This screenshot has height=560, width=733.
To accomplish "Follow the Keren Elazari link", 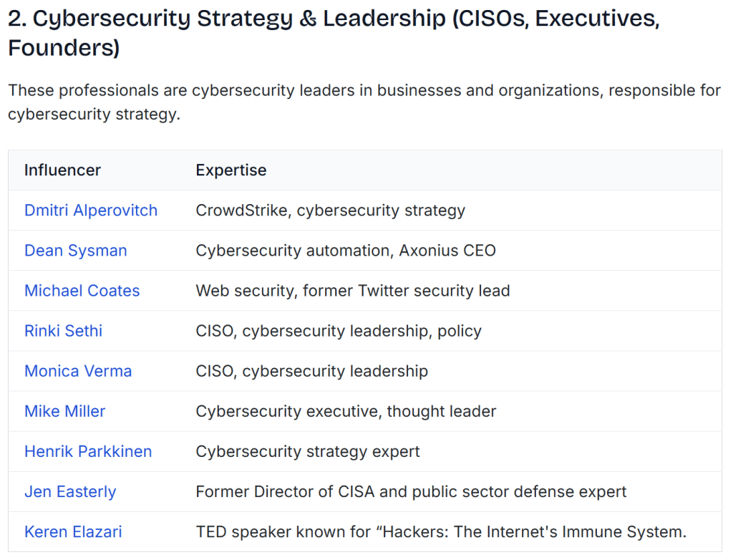I will [73, 532].
